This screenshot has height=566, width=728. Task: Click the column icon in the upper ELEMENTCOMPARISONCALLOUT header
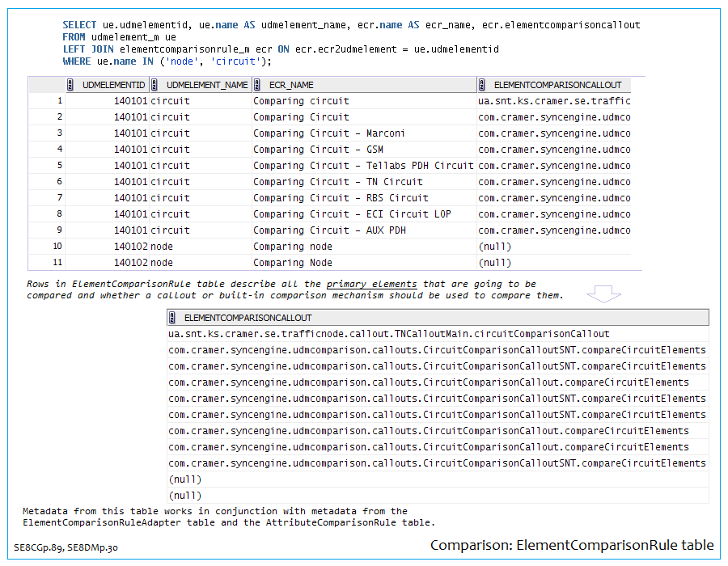[x=483, y=85]
